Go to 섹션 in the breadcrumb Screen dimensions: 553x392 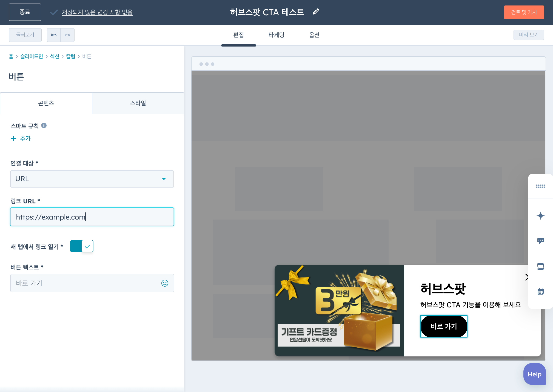[x=55, y=56]
